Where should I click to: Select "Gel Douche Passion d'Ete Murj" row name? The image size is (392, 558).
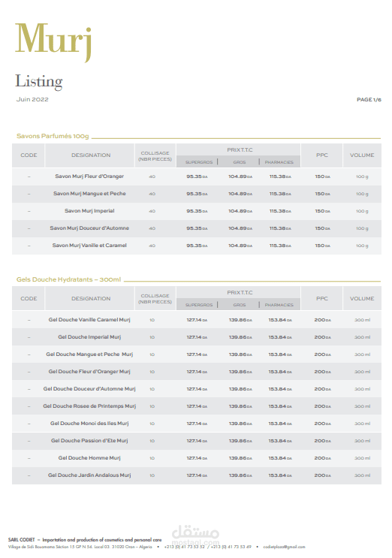coord(89,441)
